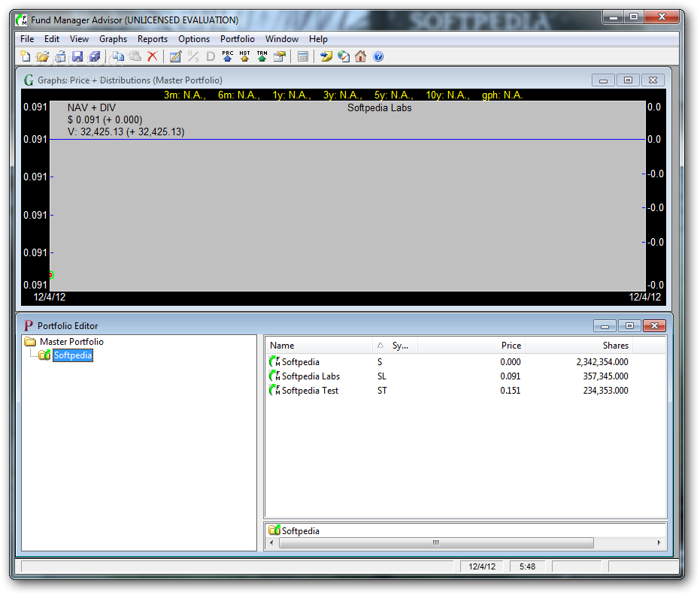This screenshot has width=700, height=595.
Task: Open the Portfolio menu
Action: (x=238, y=39)
